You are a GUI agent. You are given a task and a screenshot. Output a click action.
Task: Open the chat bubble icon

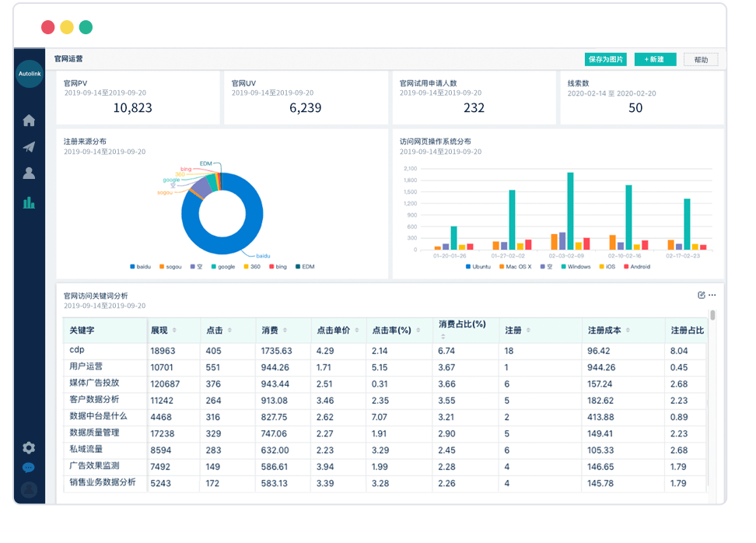point(29,468)
